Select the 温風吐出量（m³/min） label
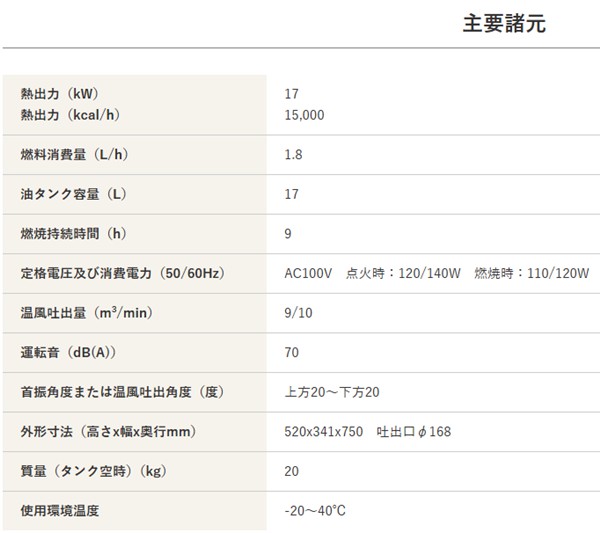Image resolution: width=600 pixels, height=533 pixels. 85,313
